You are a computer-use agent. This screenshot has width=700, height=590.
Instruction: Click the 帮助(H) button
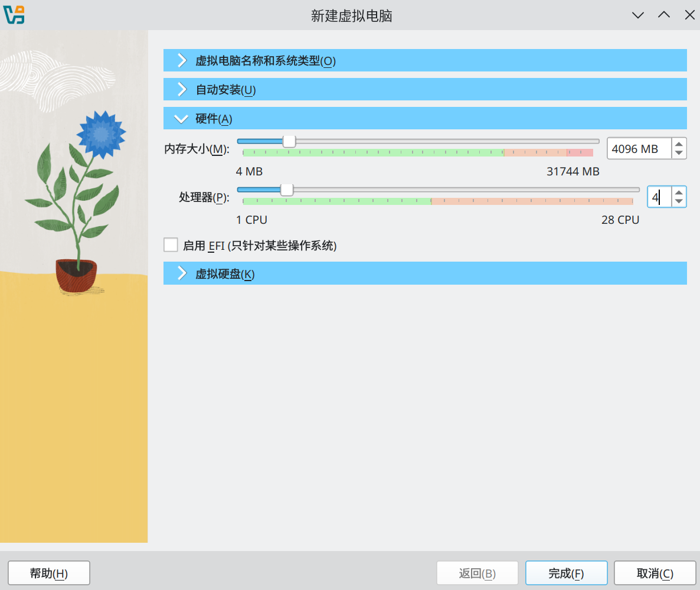pyautogui.click(x=48, y=573)
